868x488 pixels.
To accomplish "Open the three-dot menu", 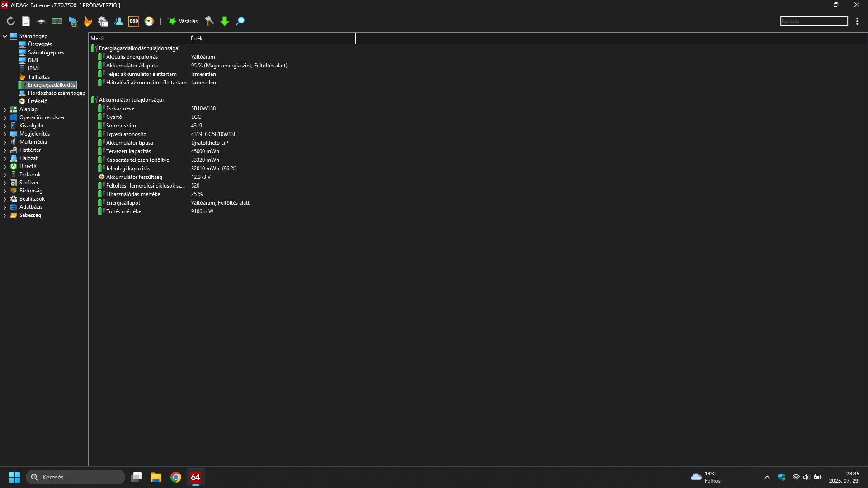I will click(x=857, y=21).
